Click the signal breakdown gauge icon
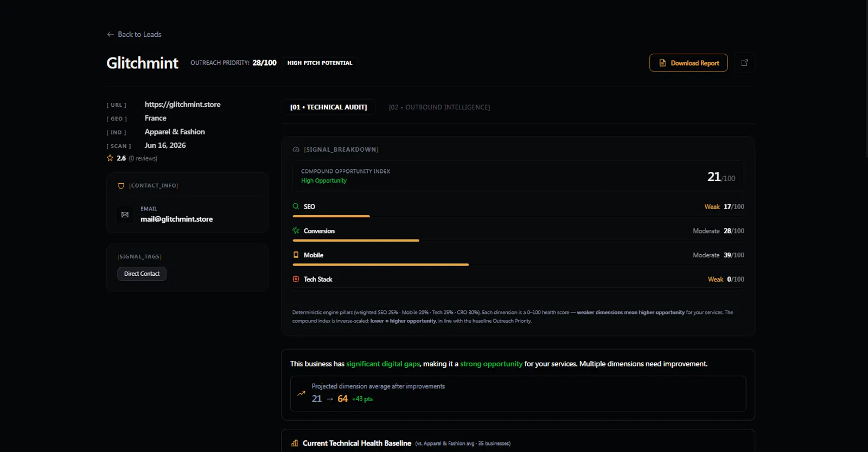Image resolution: width=868 pixels, height=452 pixels. pos(296,150)
